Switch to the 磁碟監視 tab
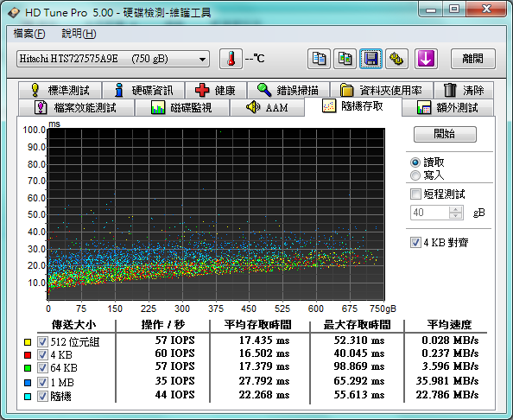 (182, 107)
